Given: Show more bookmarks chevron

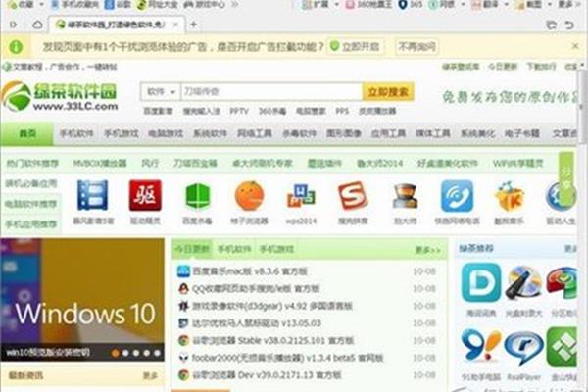Looking at the screenshot, I should 235,5.
